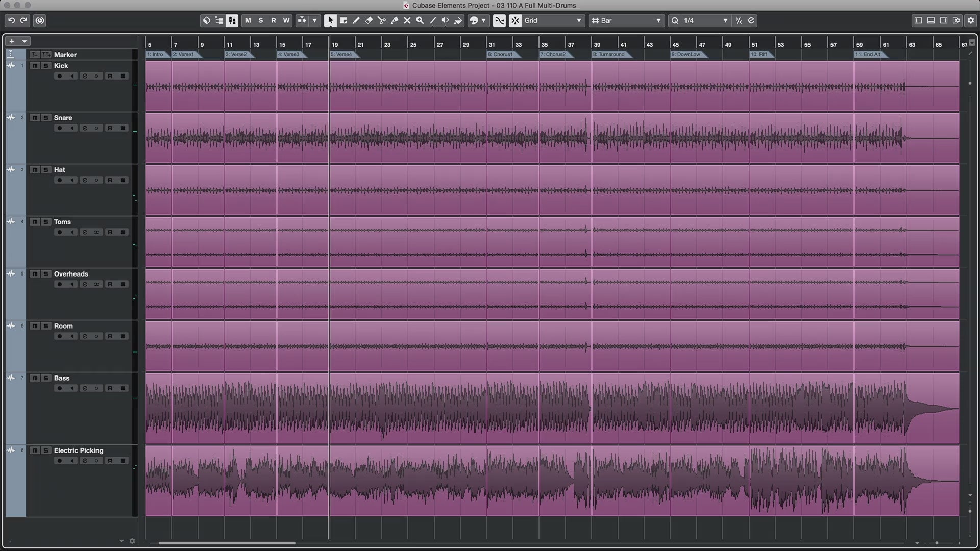Open Auto-Scroll settings dropdown arrow

(x=315, y=20)
